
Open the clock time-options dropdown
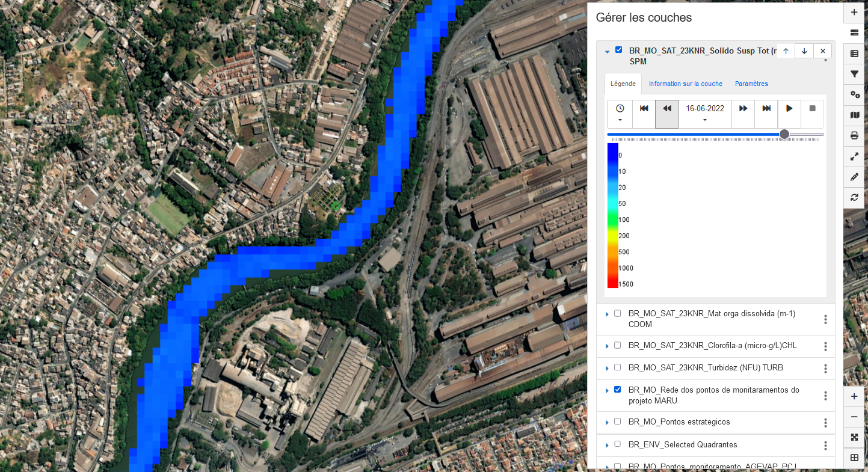620,114
